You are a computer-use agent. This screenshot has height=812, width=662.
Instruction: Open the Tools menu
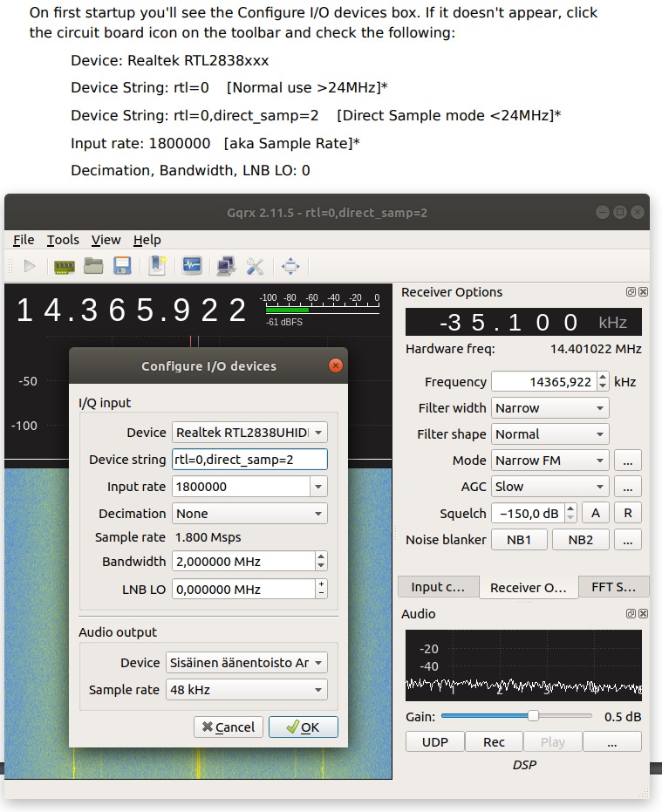click(x=63, y=240)
